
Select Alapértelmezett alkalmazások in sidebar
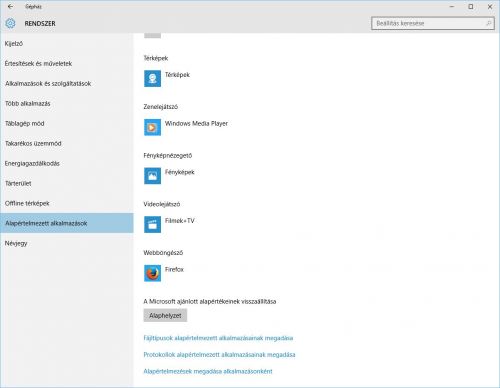(67, 223)
